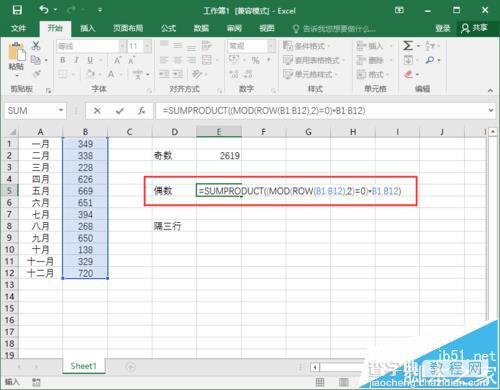
Task: Cut selection with scissors icon
Action: click(36, 46)
